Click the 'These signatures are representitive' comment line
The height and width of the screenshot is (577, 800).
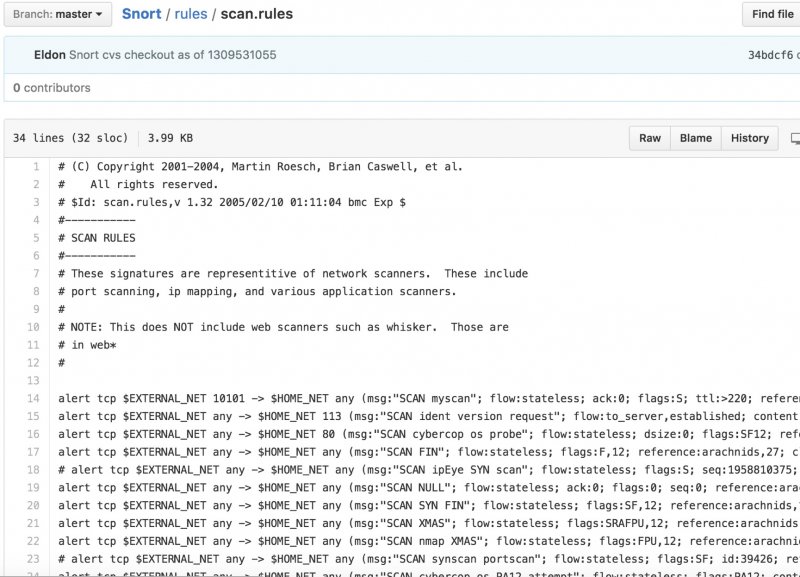click(293, 274)
